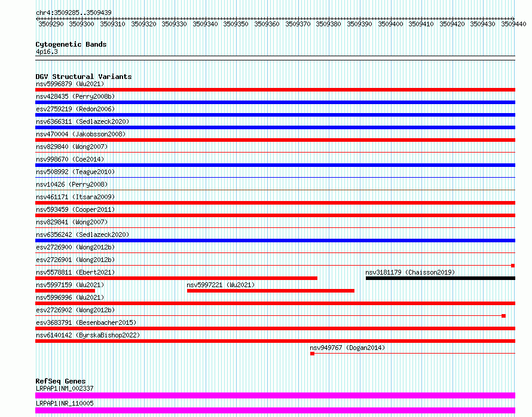The width and height of the screenshot is (532, 417).
Task: Select ruler position 3509360
Action: (x=267, y=24)
